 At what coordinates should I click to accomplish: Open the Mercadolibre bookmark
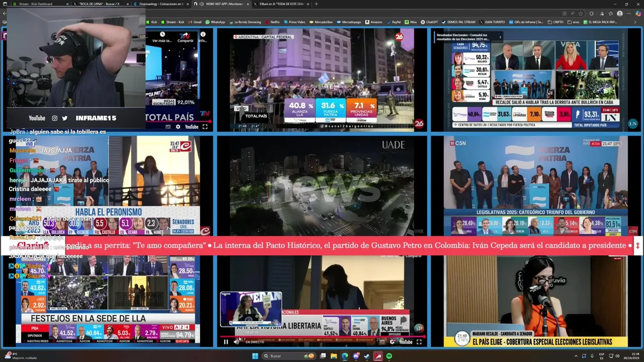pyautogui.click(x=321, y=22)
